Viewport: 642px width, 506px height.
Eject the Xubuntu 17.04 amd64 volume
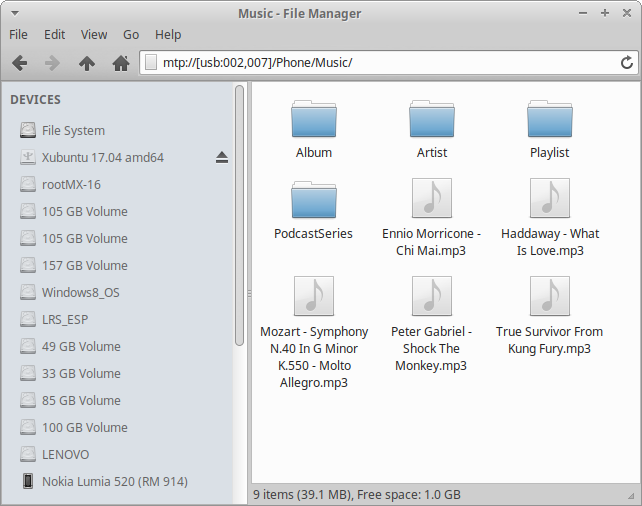222,158
